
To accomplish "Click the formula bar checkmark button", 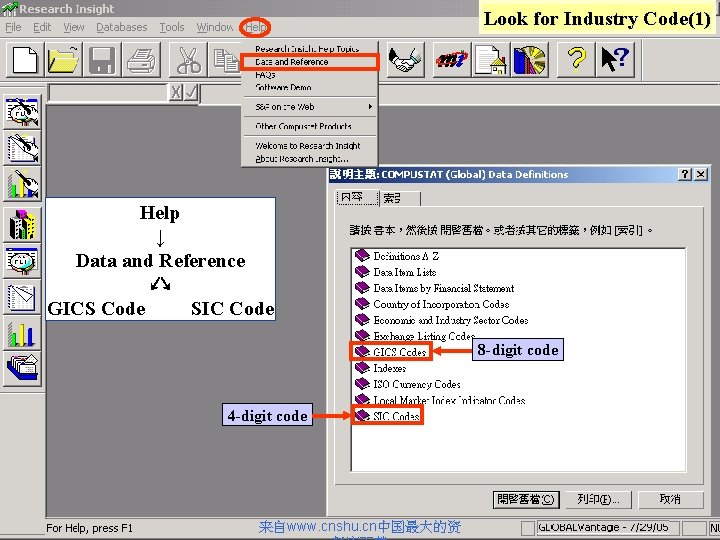I will [x=191, y=92].
